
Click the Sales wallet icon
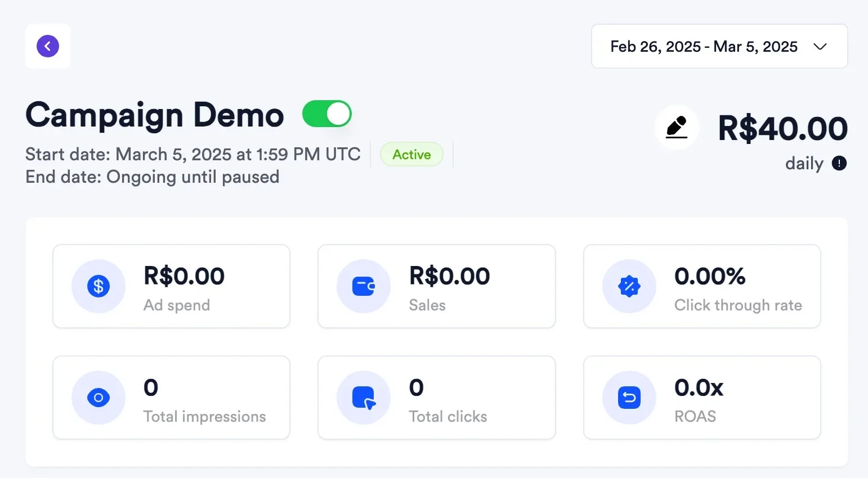[363, 286]
